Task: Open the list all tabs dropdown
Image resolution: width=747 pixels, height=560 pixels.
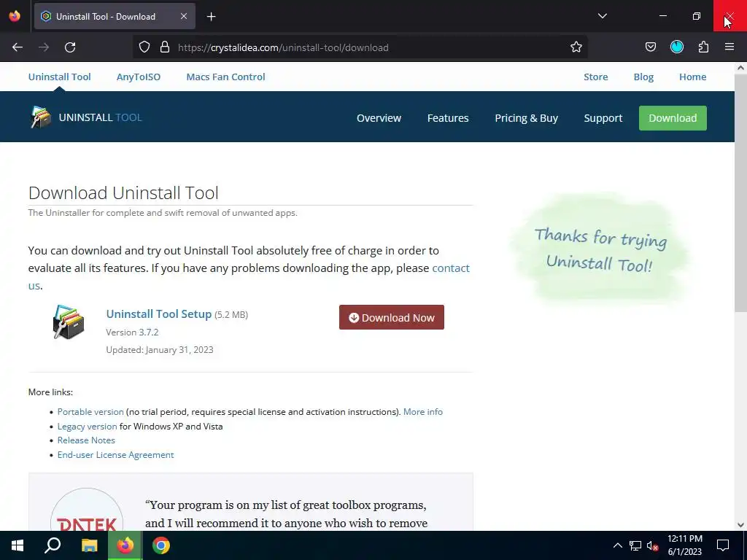Action: pos(602,16)
